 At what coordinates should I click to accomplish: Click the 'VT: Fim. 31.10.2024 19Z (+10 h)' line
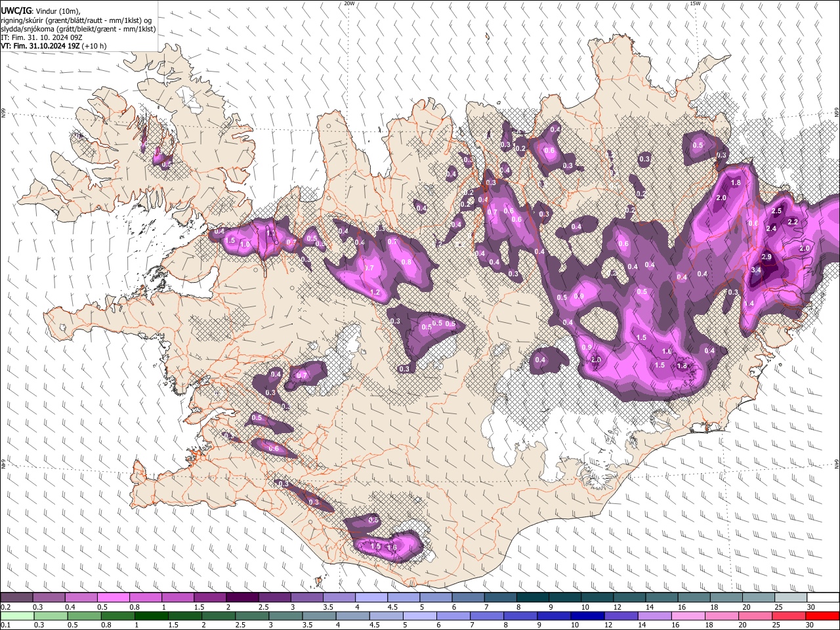(53, 46)
